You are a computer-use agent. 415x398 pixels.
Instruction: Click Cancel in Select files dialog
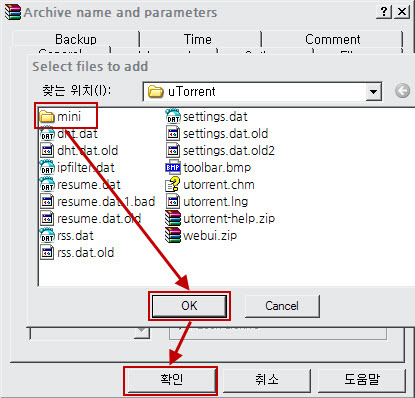(x=282, y=306)
